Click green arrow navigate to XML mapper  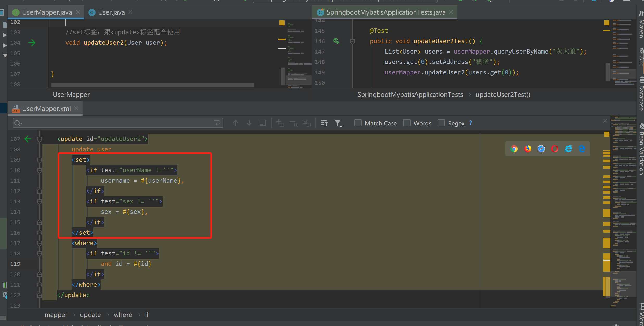[x=32, y=43]
